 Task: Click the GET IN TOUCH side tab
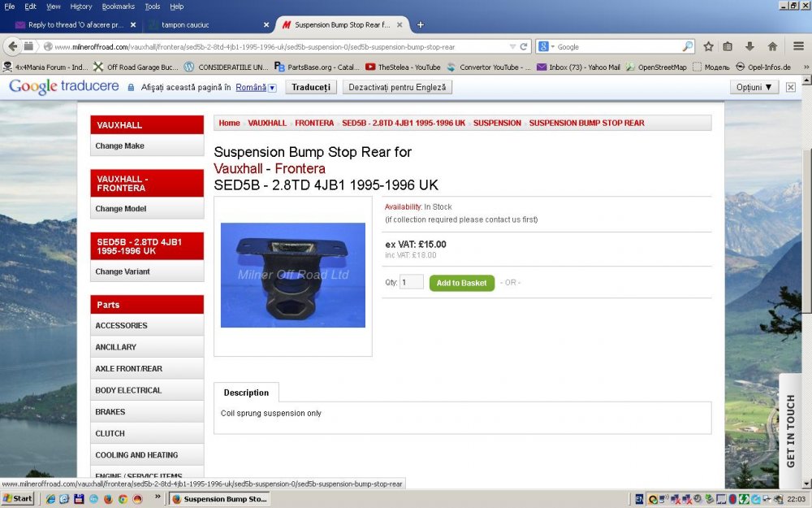[x=790, y=431]
